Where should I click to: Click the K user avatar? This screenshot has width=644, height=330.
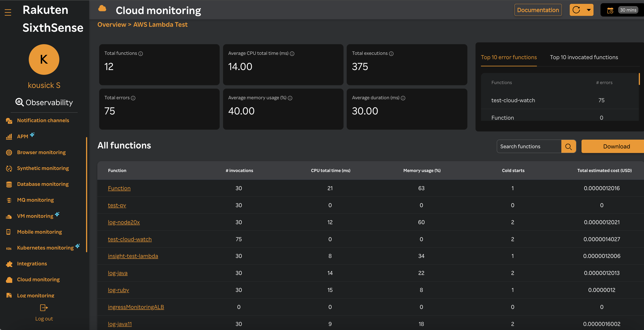[x=44, y=60]
